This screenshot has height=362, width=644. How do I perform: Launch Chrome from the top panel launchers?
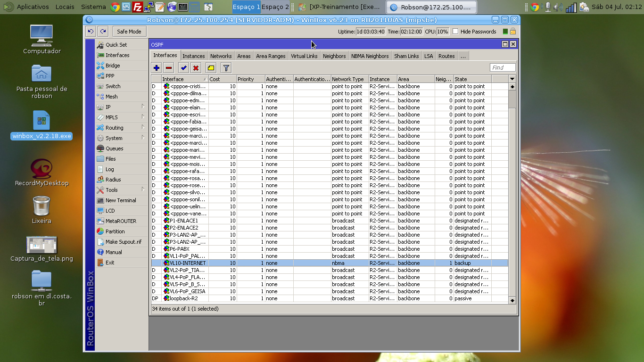tap(115, 7)
